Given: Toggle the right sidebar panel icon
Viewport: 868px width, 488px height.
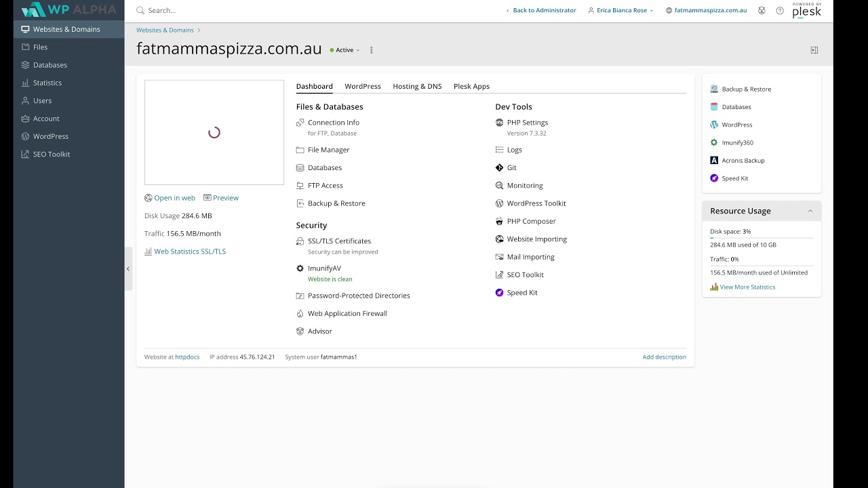Looking at the screenshot, I should tap(814, 50).
